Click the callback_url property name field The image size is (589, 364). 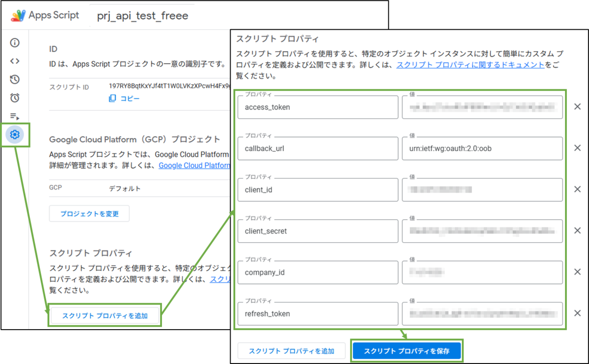pos(318,148)
